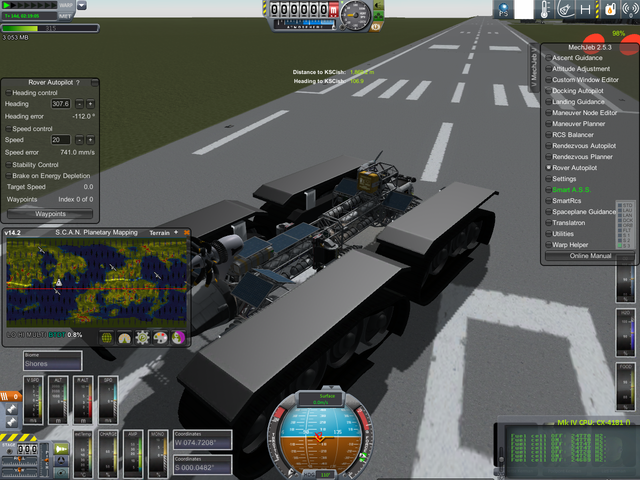Viewport: 640px width, 480px height.
Task: Click the H icon in top toolbar
Action: [x=585, y=9]
